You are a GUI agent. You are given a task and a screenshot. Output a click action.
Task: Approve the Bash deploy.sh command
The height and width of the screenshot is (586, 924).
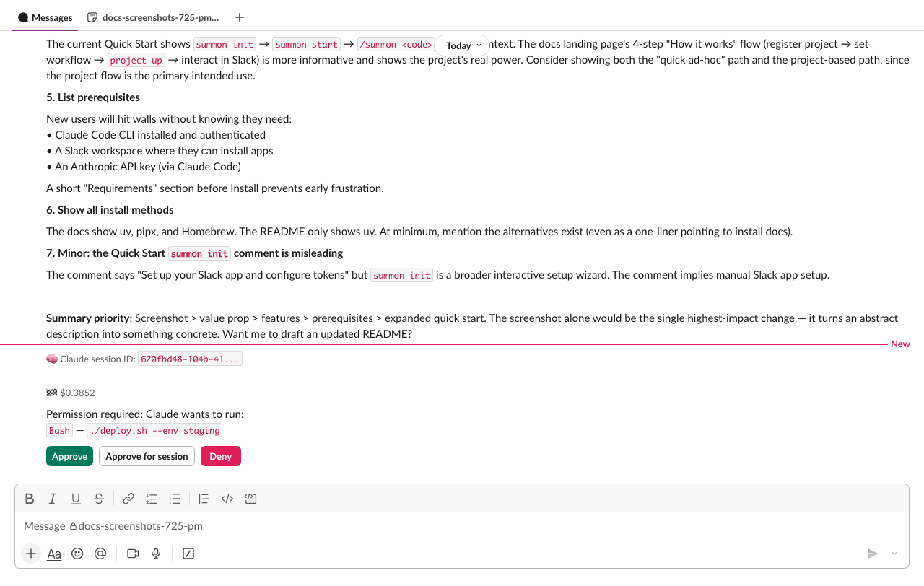click(x=69, y=456)
